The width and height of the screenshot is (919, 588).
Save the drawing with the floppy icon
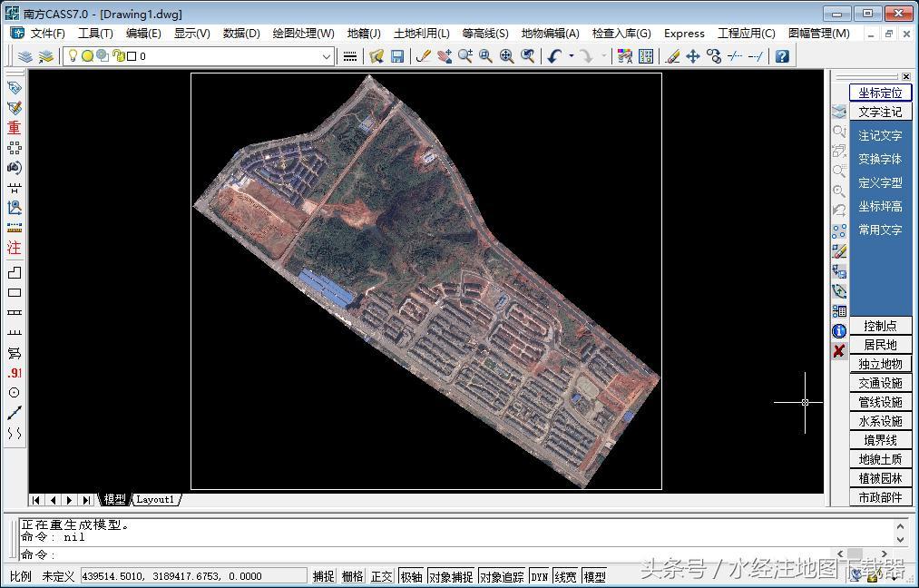pyautogui.click(x=397, y=56)
